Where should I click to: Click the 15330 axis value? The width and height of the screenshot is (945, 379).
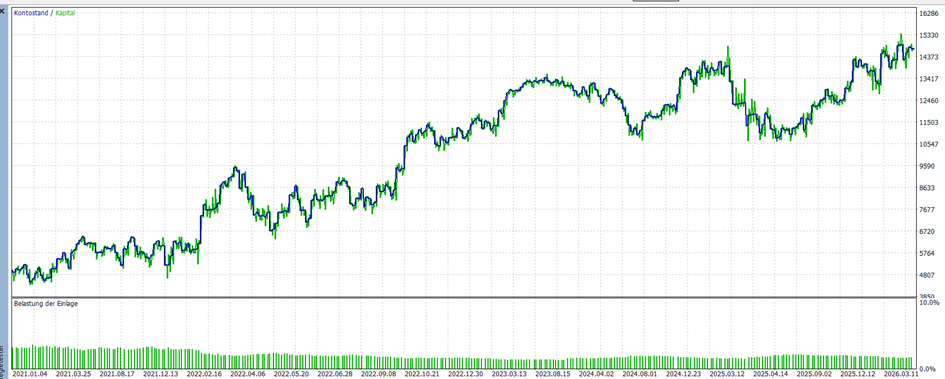click(x=929, y=35)
